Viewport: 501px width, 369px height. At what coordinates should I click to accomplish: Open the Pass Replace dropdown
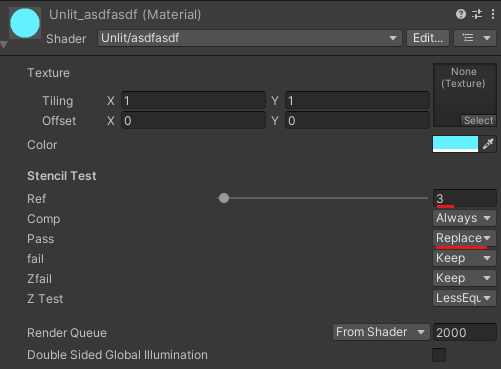click(x=464, y=238)
